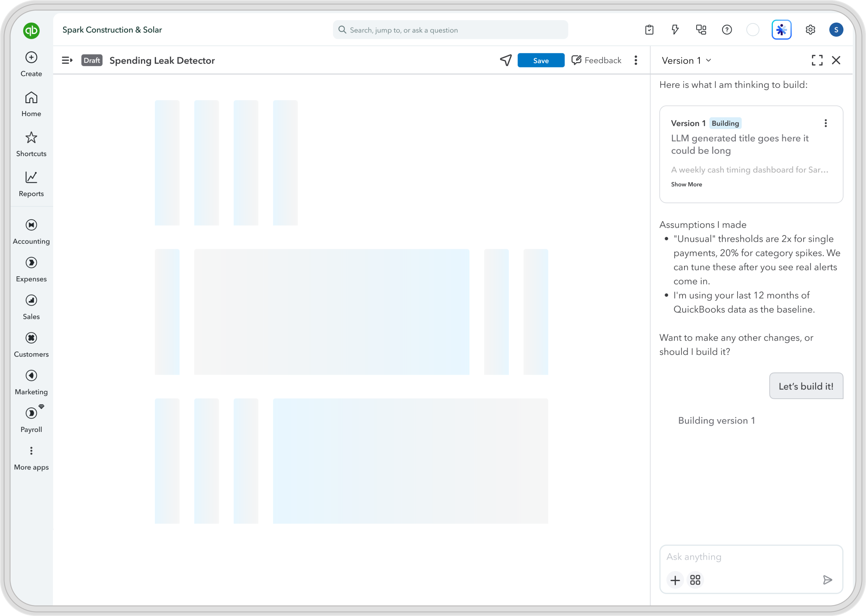This screenshot has width=866, height=616.
Task: Open Sales section
Action: (31, 307)
